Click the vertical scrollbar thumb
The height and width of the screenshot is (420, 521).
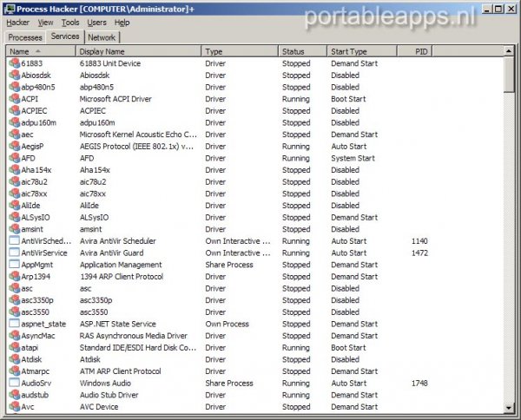click(x=509, y=75)
